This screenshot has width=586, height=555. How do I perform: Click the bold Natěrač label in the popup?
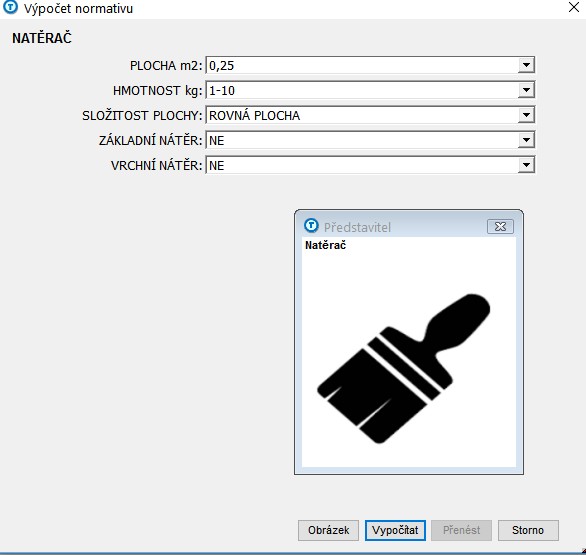(326, 245)
